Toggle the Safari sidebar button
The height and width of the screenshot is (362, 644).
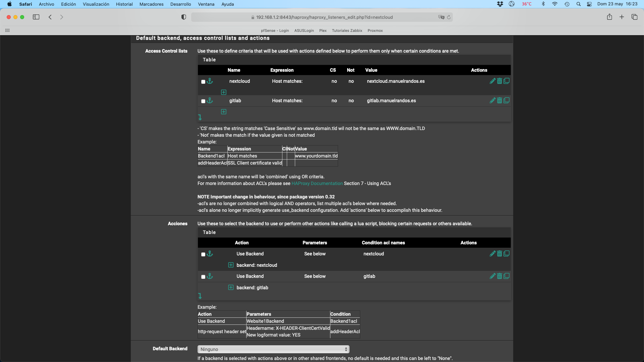pyautogui.click(x=36, y=17)
